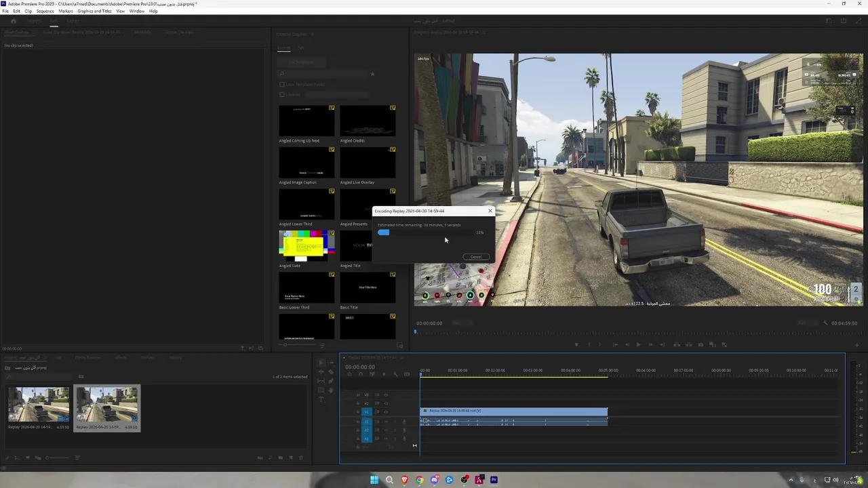Select the Selection tool in the timeline toolbox
This screenshot has width=868, height=488.
tap(321, 363)
